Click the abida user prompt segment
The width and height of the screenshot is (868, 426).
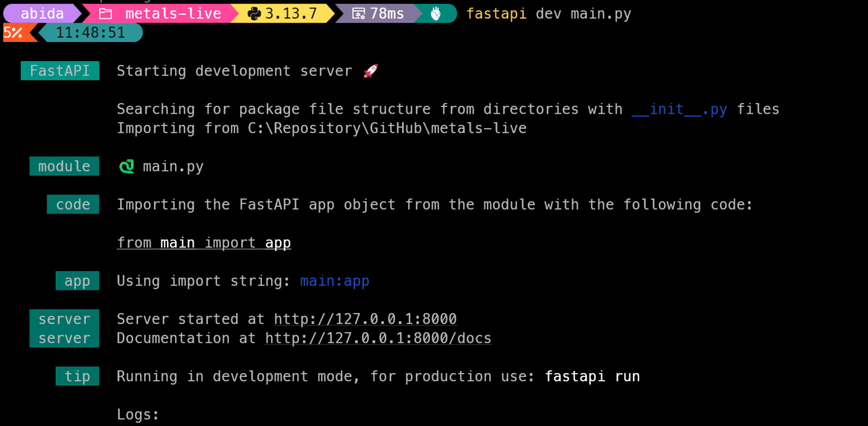[x=42, y=14]
